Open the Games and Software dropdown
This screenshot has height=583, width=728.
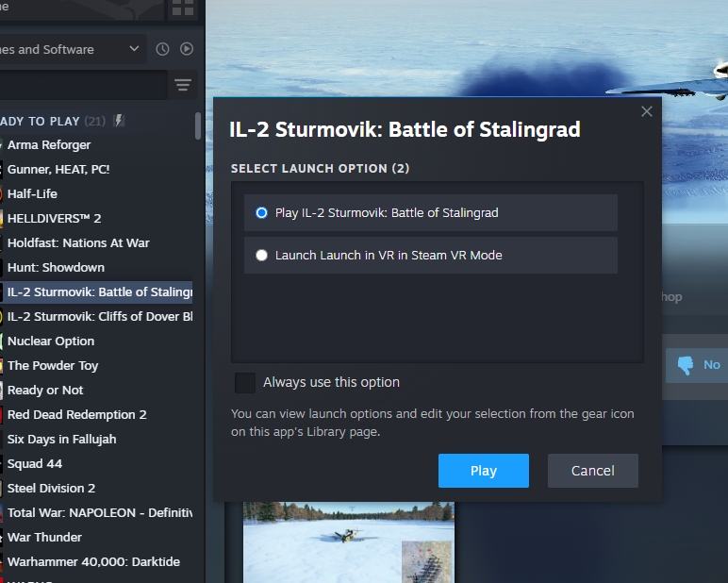pyautogui.click(x=73, y=49)
